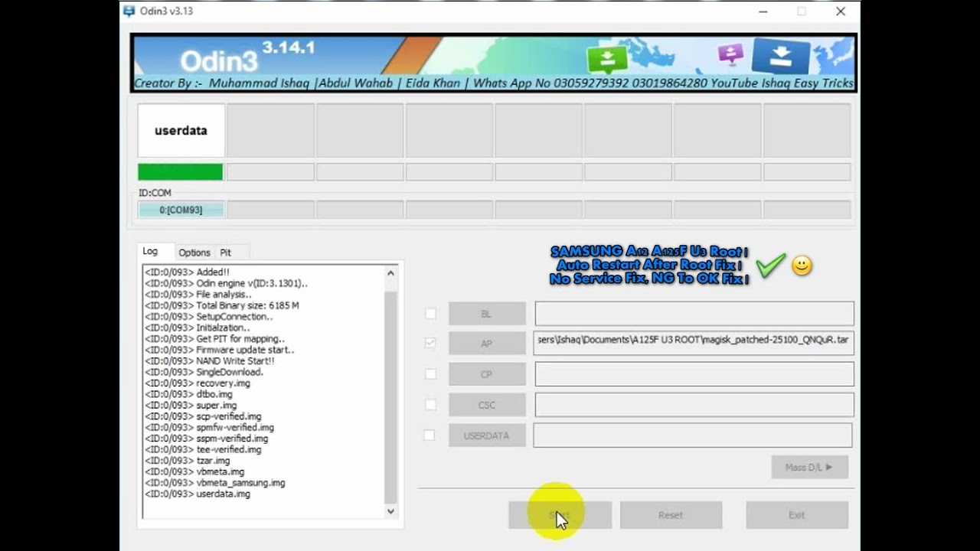980x551 pixels.
Task: Click the 'recovery.img' log line
Action: [x=198, y=383]
